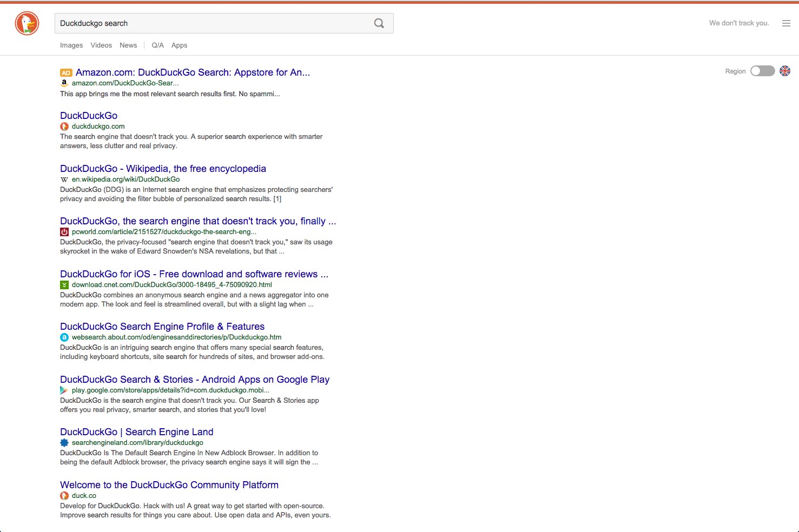The width and height of the screenshot is (799, 532).
Task: Switch to the News tab
Action: (x=128, y=45)
